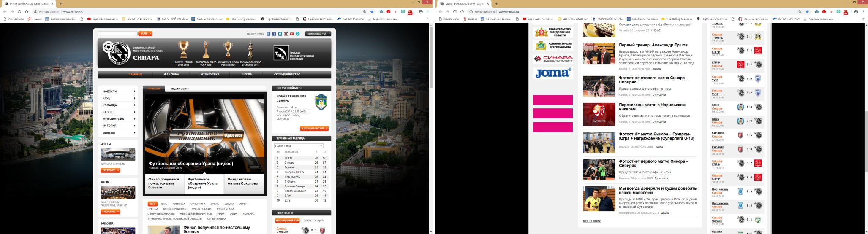Click the Joma sponsor logo

pyautogui.click(x=553, y=73)
